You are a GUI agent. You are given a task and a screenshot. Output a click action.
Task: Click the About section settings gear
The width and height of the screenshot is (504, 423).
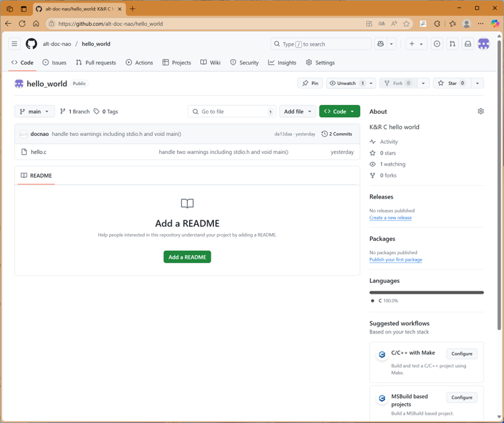point(481,111)
